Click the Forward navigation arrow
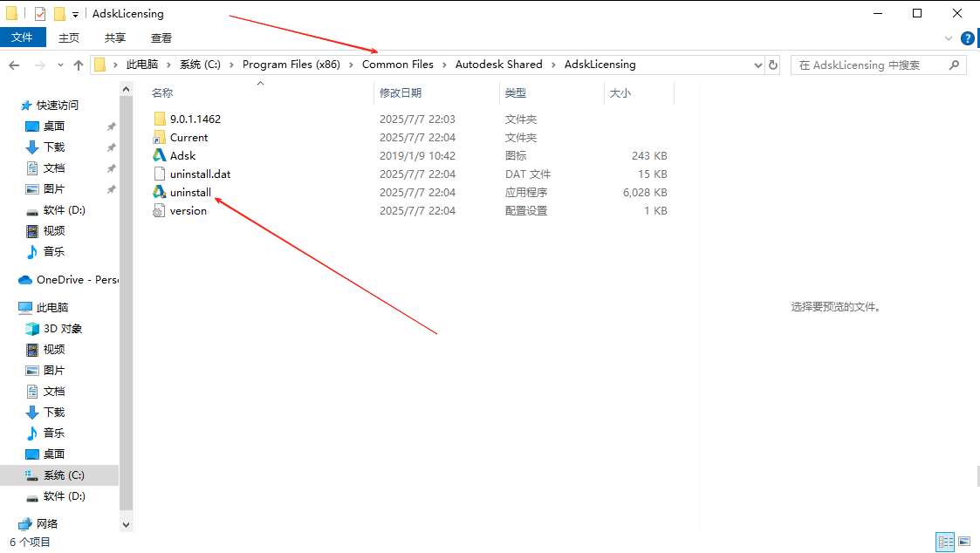The width and height of the screenshot is (980, 553). (x=39, y=65)
